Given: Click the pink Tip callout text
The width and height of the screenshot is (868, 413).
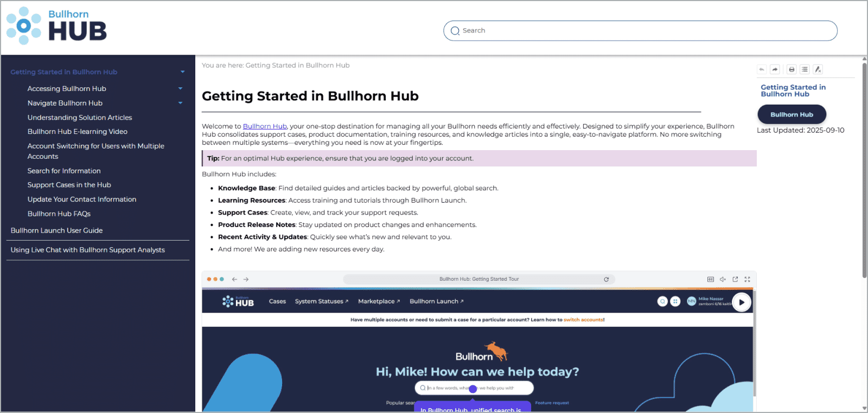Looking at the screenshot, I should (340, 158).
